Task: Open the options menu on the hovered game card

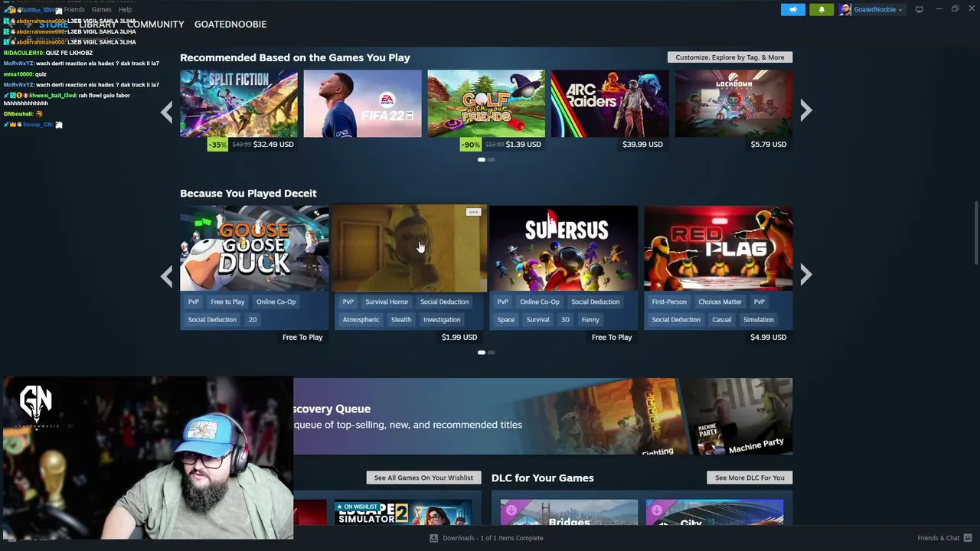Action: pos(473,212)
